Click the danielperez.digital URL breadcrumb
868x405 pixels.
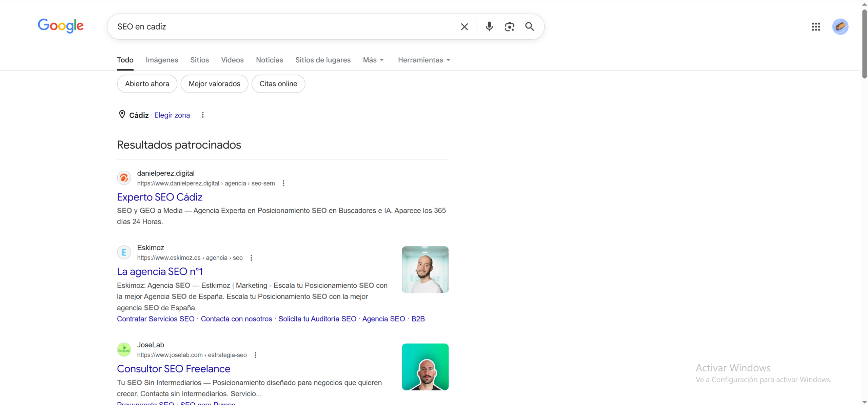click(x=206, y=184)
